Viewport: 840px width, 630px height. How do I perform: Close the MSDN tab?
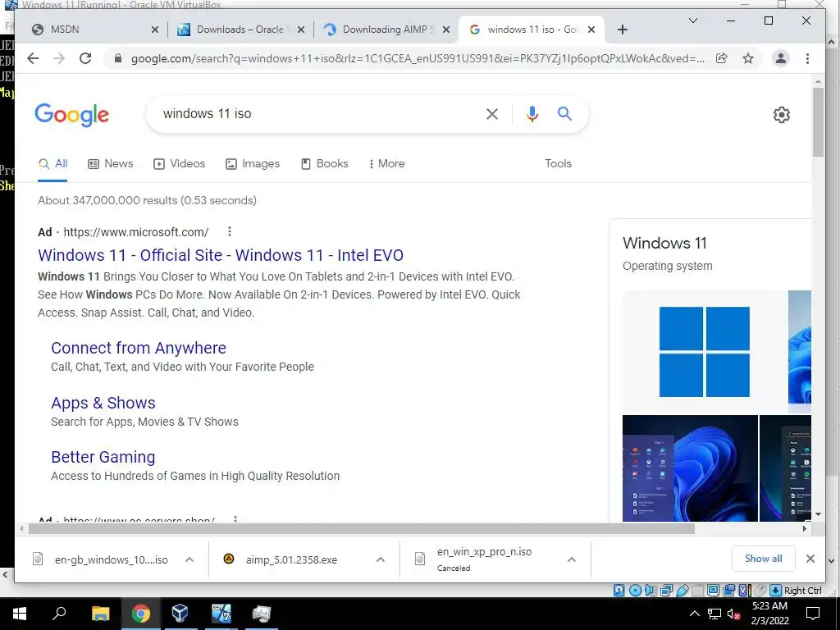point(155,30)
